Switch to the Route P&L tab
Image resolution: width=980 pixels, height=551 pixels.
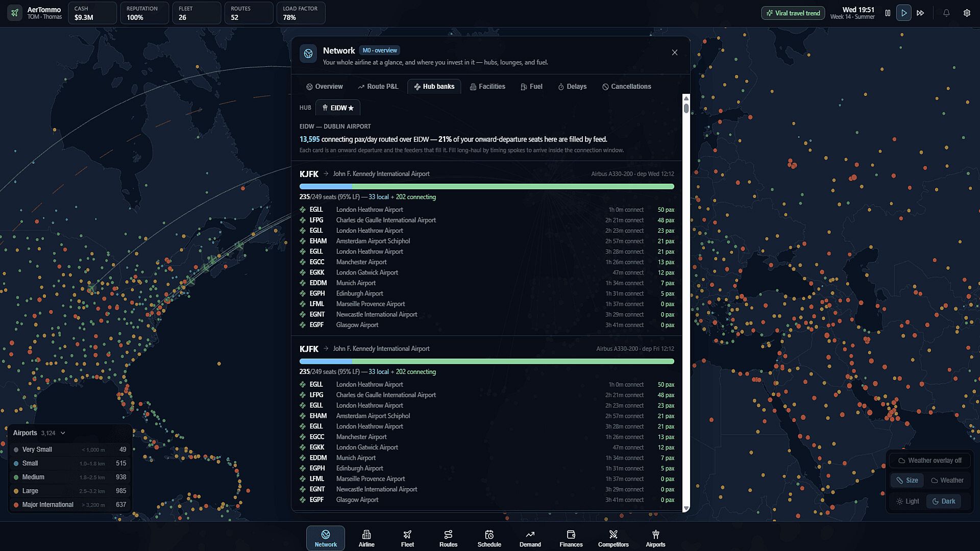[x=378, y=87]
